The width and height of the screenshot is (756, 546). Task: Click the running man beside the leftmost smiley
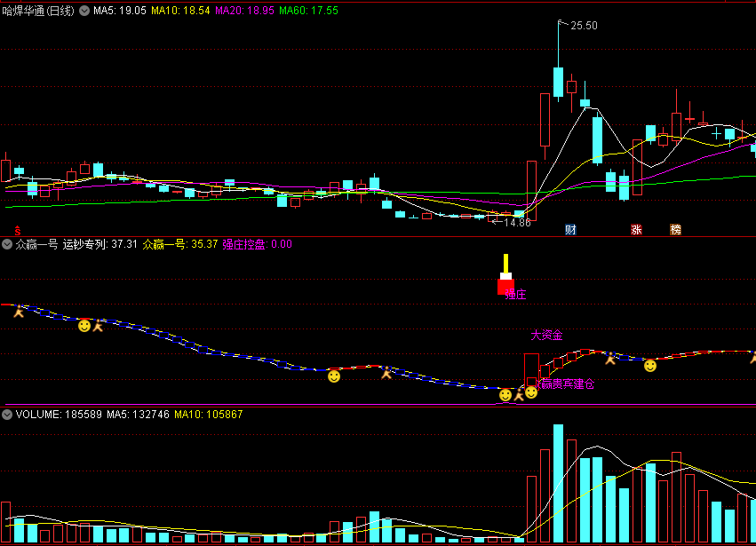point(98,325)
